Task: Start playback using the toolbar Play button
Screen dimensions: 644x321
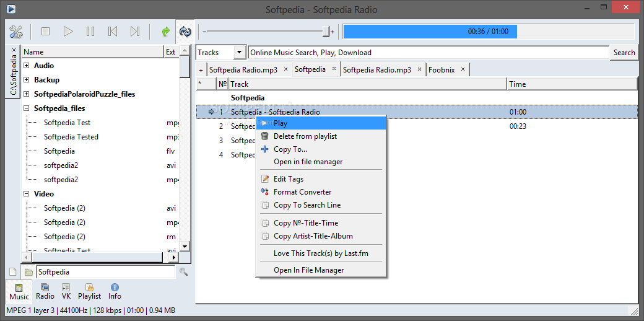Action: pyautogui.click(x=68, y=31)
